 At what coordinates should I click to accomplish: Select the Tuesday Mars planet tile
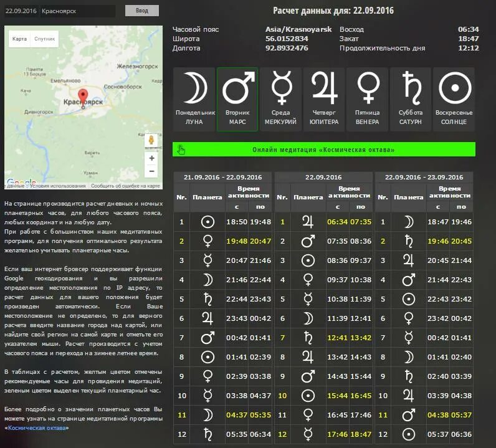tap(237, 99)
